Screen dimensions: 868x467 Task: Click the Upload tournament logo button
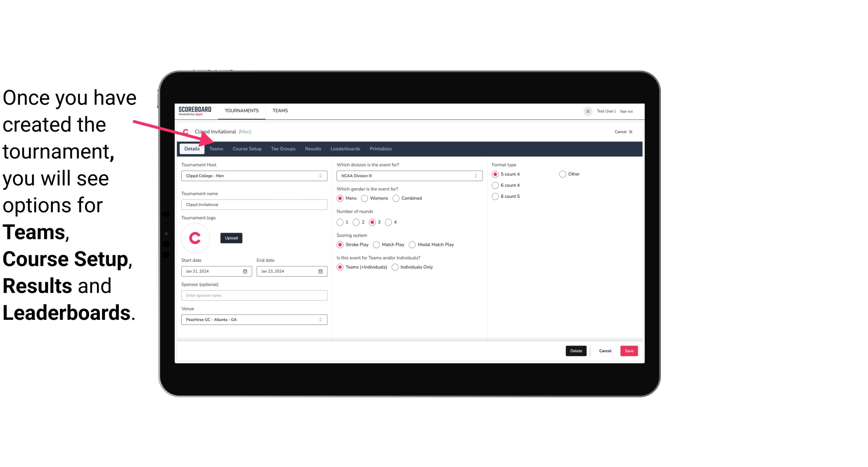coord(231,238)
